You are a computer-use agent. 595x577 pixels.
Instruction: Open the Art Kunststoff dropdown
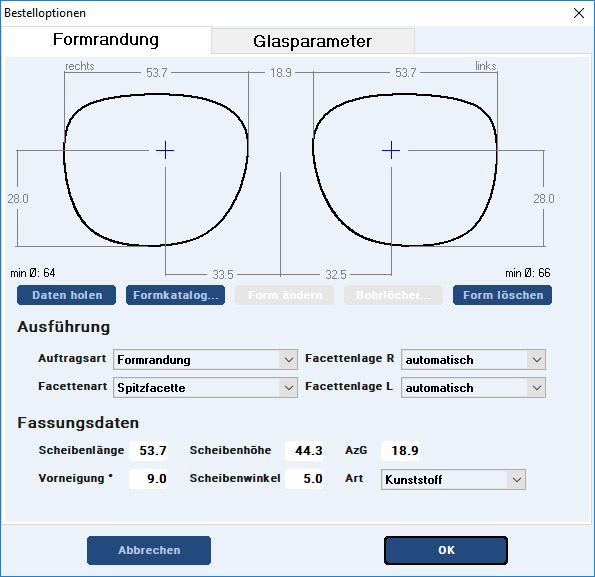453,480
